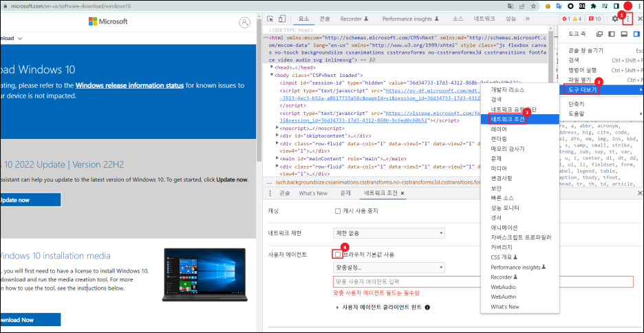Click the black '01' extension icon
Screen dimensions: 644x333
(x=582, y=6)
